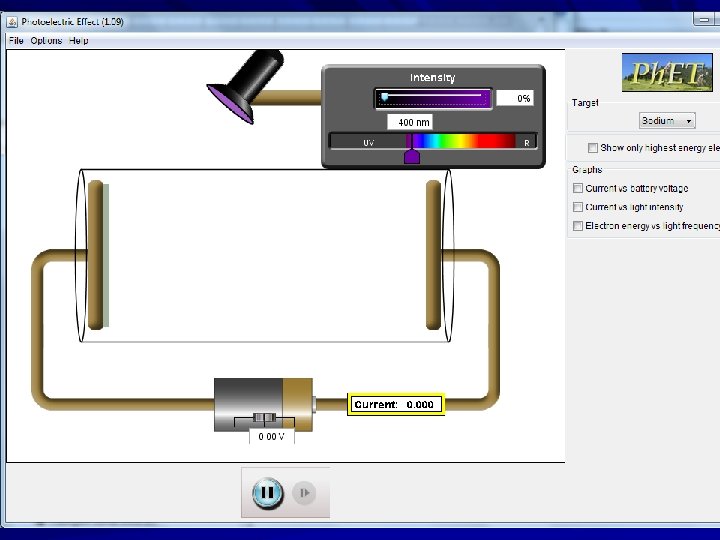
Task: Click the battery voltage slider knob
Action: point(264,417)
